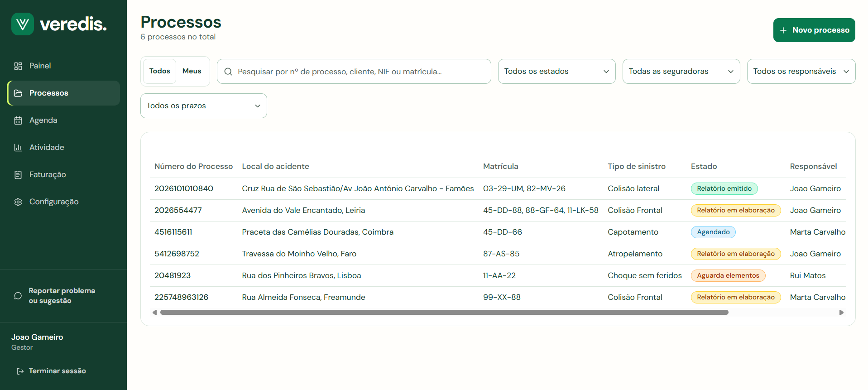Click the Joao Gameiro user profile
Image resolution: width=868 pixels, height=390 pixels.
point(37,342)
